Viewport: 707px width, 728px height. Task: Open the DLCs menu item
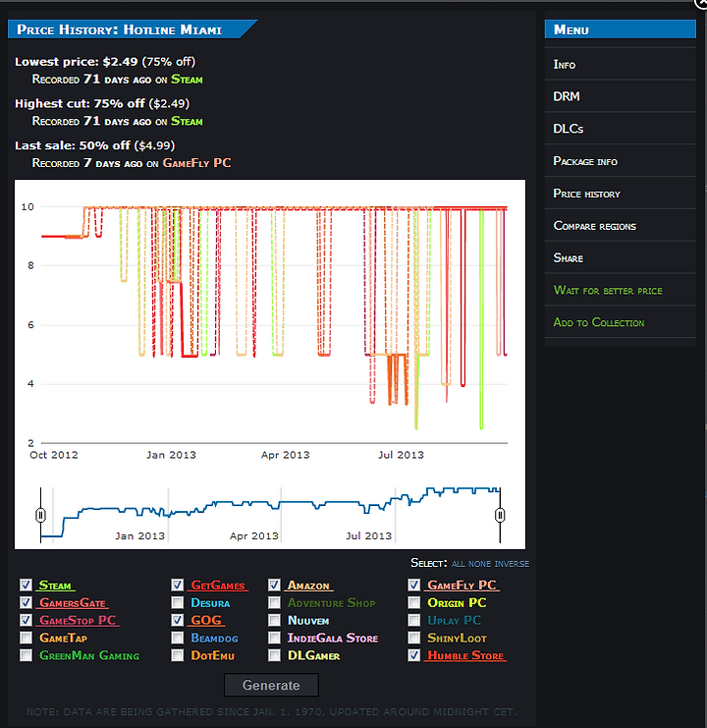(x=621, y=128)
